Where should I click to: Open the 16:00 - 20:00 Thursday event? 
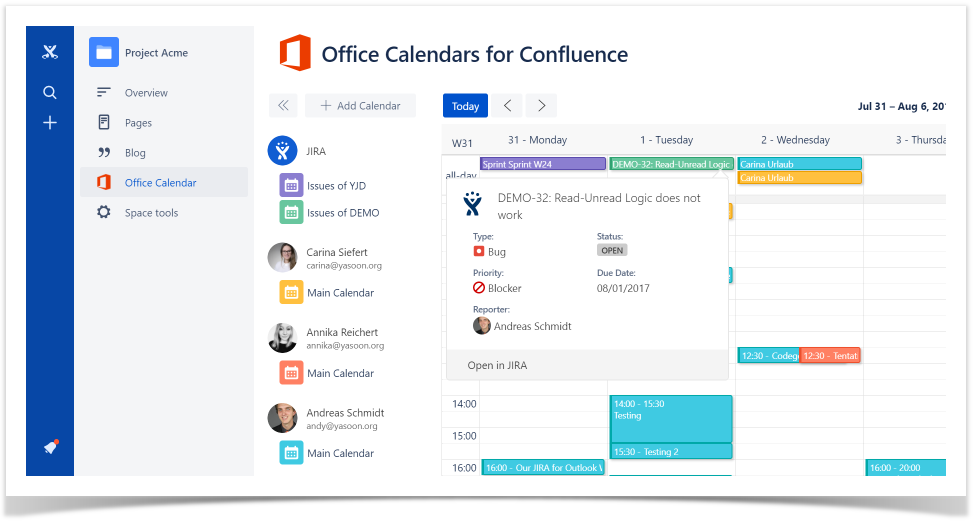(906, 468)
